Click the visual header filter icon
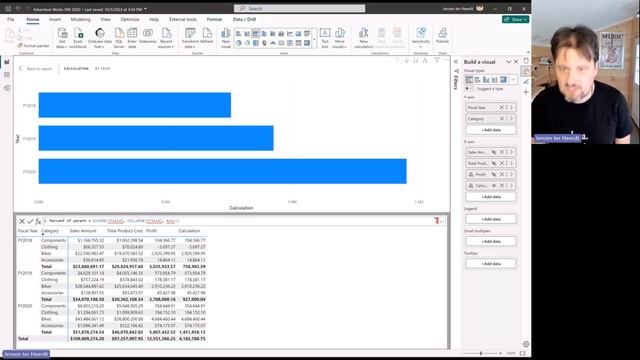 [x=436, y=60]
